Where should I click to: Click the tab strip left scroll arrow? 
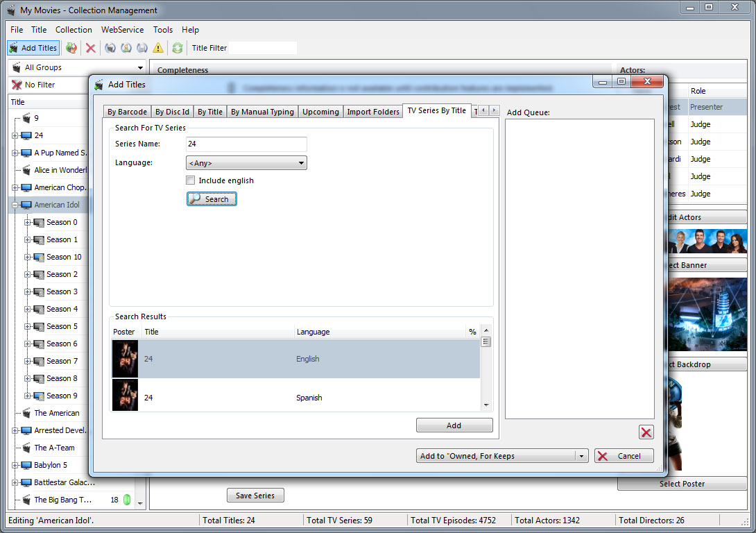[x=483, y=110]
